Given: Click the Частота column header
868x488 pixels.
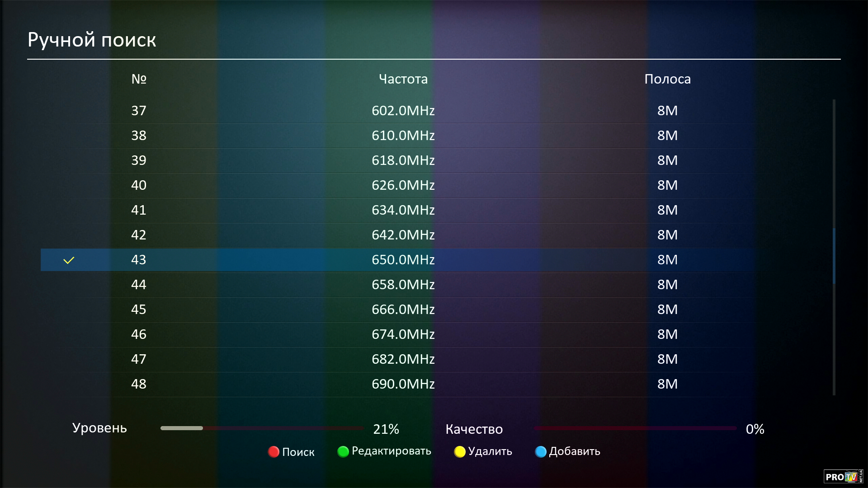Looking at the screenshot, I should [403, 79].
